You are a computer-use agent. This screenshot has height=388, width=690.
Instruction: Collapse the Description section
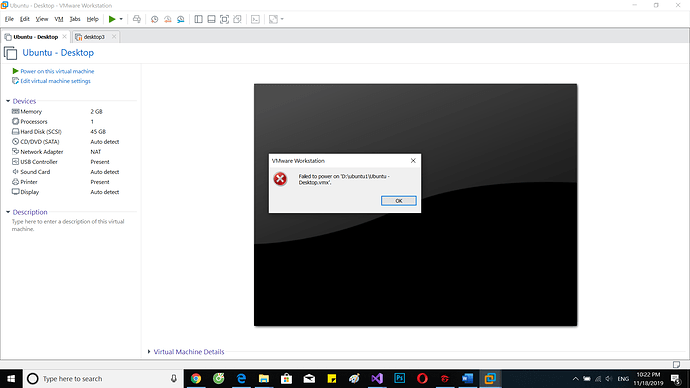pyautogui.click(x=8, y=212)
